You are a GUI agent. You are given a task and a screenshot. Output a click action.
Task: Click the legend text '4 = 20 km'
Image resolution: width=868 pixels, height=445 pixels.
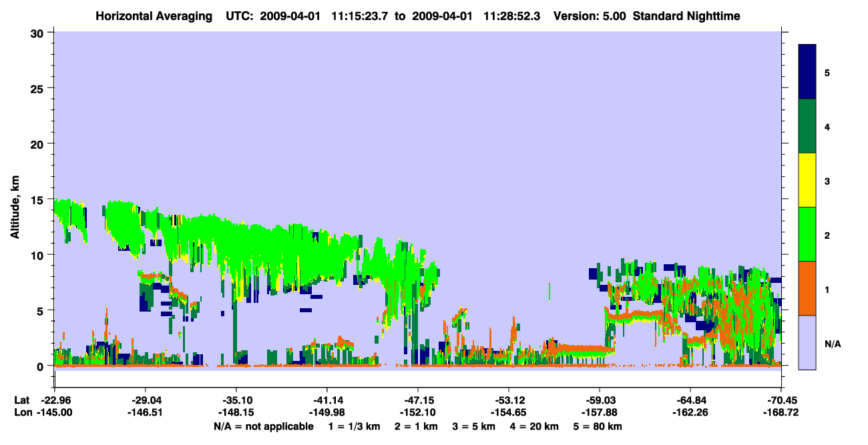coord(534,426)
